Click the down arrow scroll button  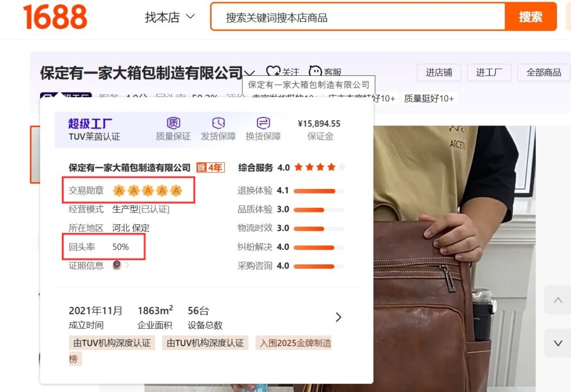[558, 343]
